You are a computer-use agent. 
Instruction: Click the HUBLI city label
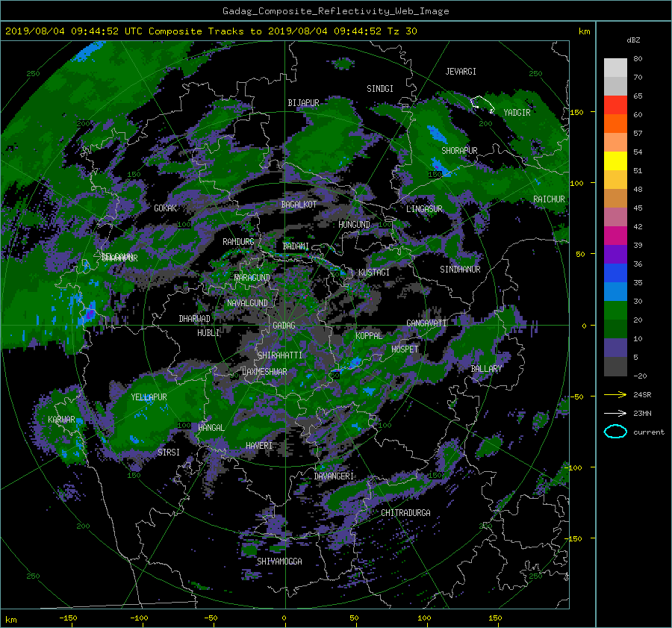coord(208,333)
